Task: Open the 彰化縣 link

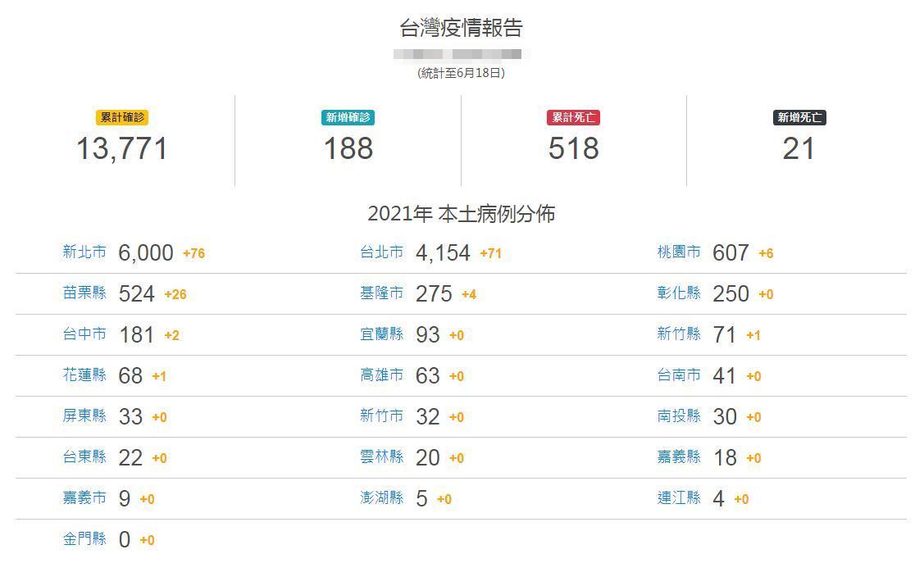Action: [x=679, y=293]
